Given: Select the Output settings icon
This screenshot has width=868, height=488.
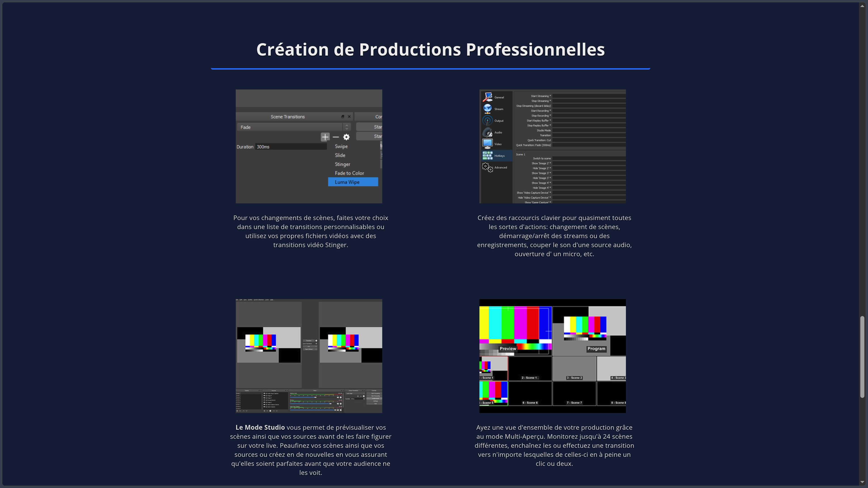Looking at the screenshot, I should (487, 121).
